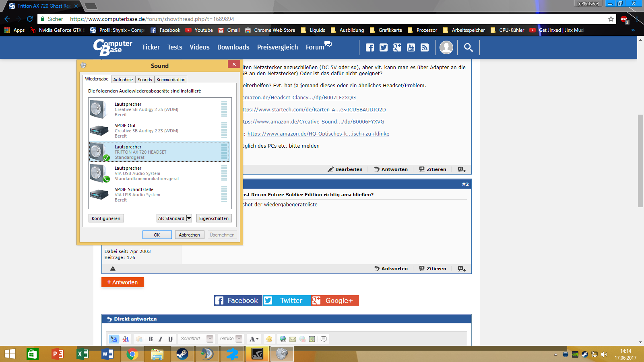The width and height of the screenshot is (644, 362).
Task: Click the remove formatting icon in editor
Action: tap(126, 339)
